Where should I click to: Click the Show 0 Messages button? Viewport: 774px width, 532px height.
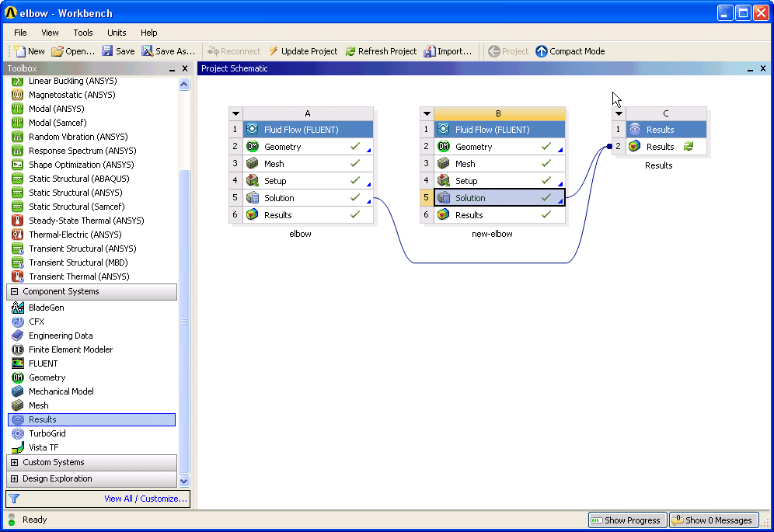(x=714, y=520)
